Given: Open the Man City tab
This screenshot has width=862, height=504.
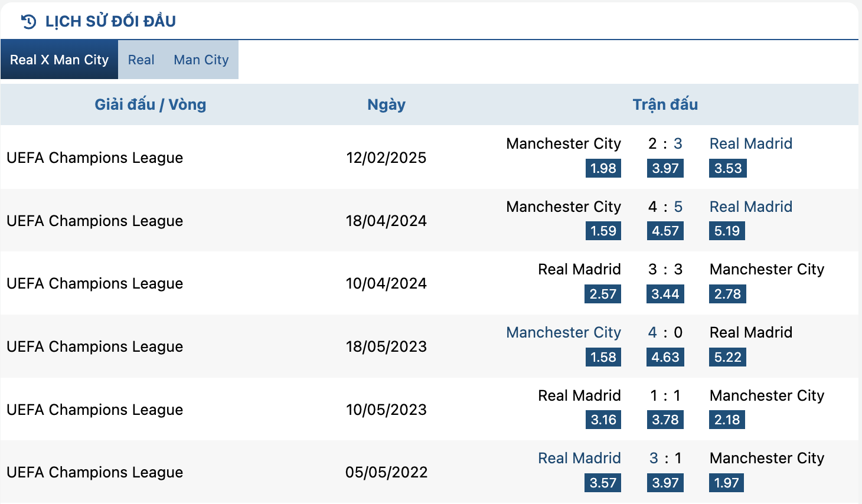Looking at the screenshot, I should click(x=201, y=60).
